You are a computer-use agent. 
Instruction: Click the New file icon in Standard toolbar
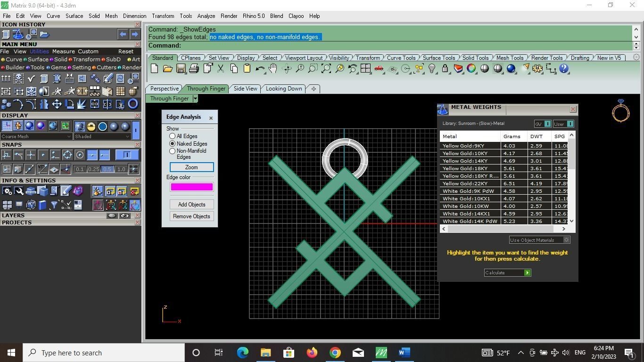tap(154, 69)
